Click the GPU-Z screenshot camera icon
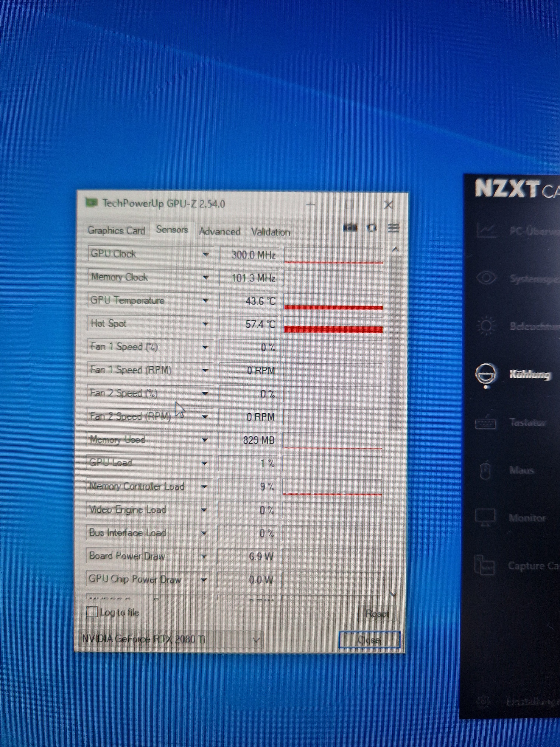Viewport: 560px width, 747px height. pos(350,228)
